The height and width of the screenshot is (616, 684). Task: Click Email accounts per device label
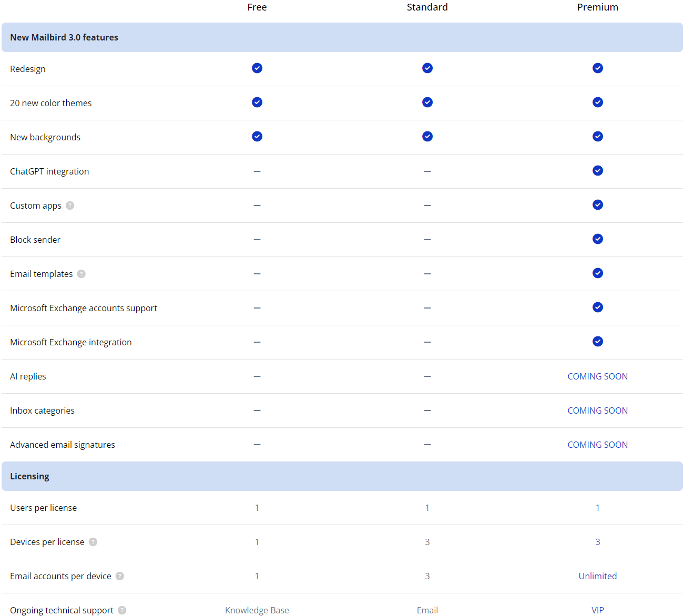coord(60,576)
